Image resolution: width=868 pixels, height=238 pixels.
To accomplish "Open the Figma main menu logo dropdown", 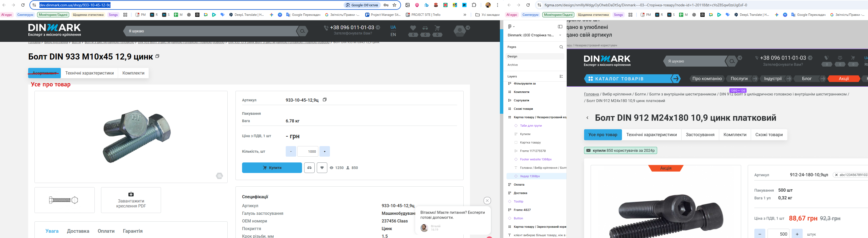I will 511,27.
